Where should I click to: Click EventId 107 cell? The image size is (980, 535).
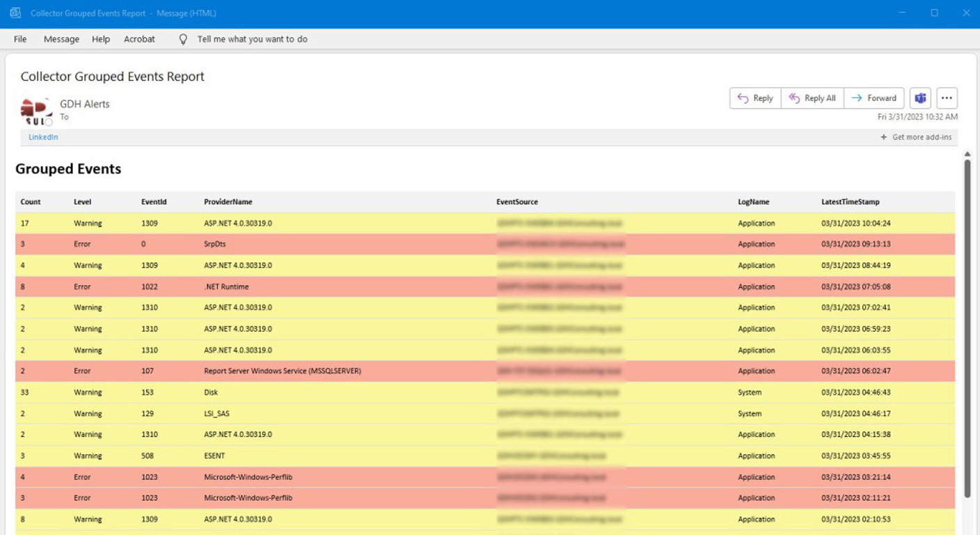pyautogui.click(x=148, y=371)
